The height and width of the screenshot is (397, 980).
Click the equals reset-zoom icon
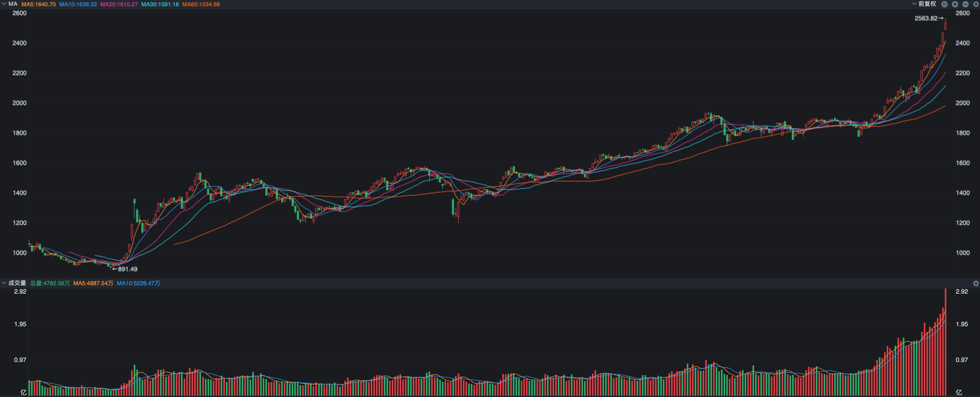(945, 4)
